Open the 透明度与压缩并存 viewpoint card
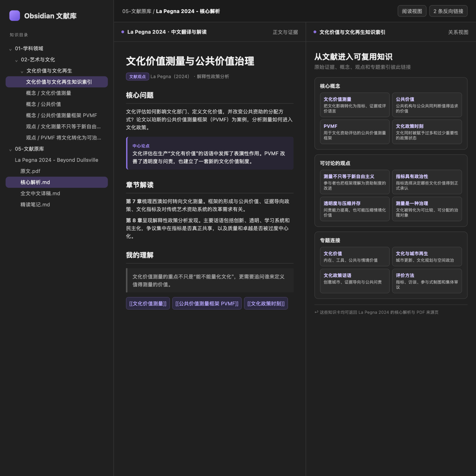Screen dimensions: 476x476 point(355,209)
